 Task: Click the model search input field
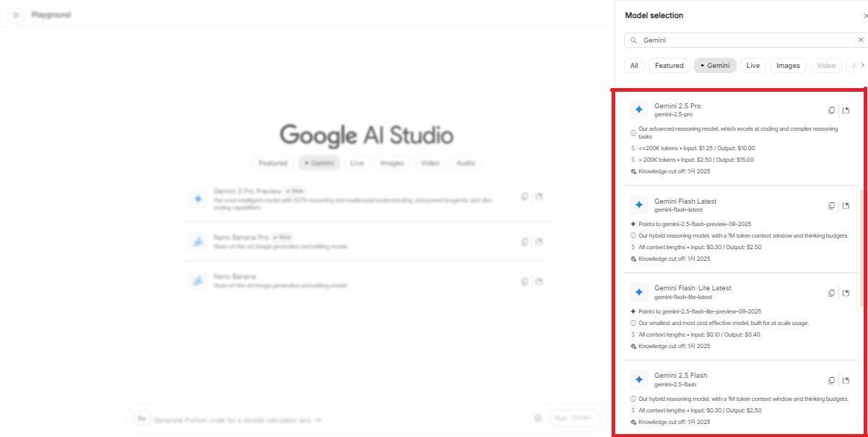(744, 40)
